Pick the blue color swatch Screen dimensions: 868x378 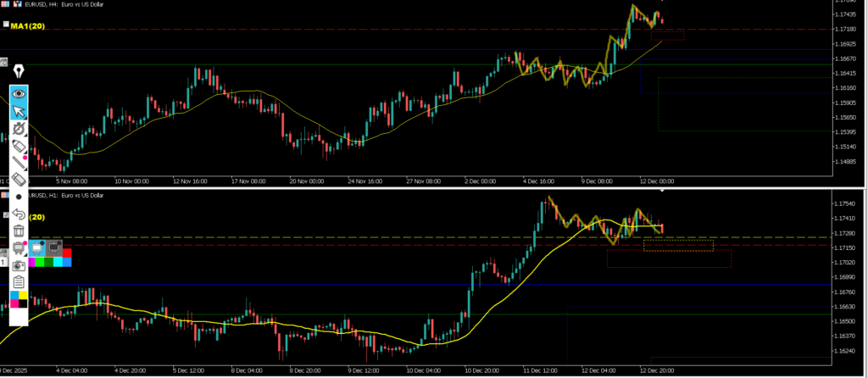(x=67, y=263)
